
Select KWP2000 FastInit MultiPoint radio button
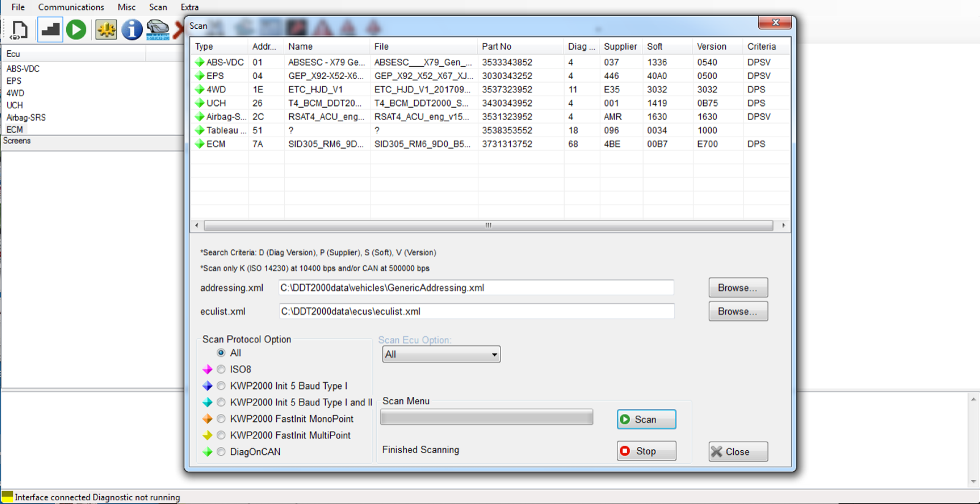click(x=221, y=435)
